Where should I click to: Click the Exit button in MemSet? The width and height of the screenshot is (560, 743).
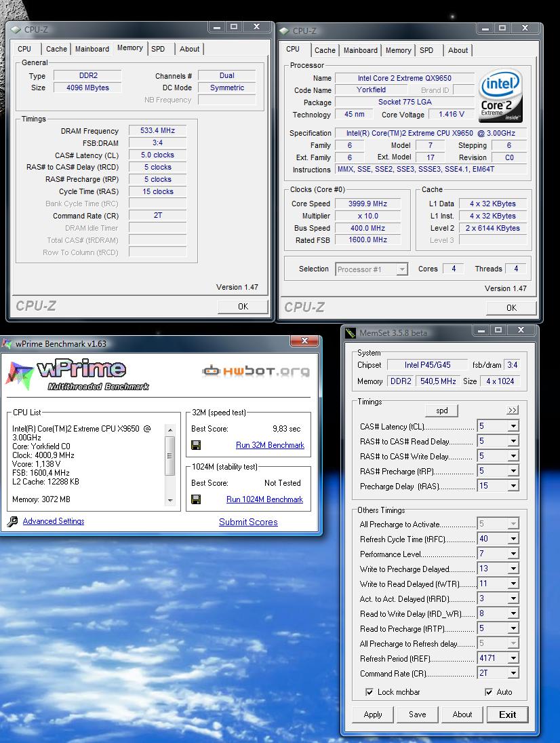(x=507, y=715)
